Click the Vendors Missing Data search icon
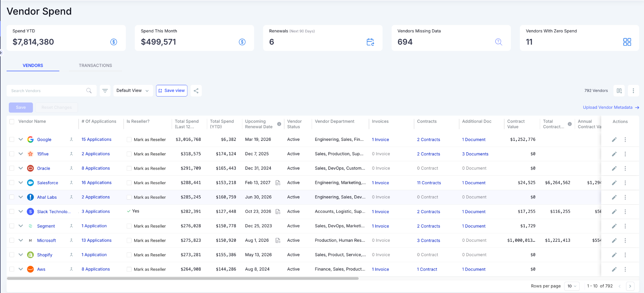The width and height of the screenshot is (644, 293). pyautogui.click(x=499, y=42)
